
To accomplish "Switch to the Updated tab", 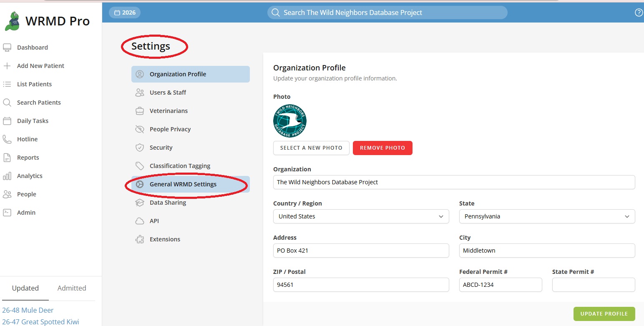I will pos(25,288).
